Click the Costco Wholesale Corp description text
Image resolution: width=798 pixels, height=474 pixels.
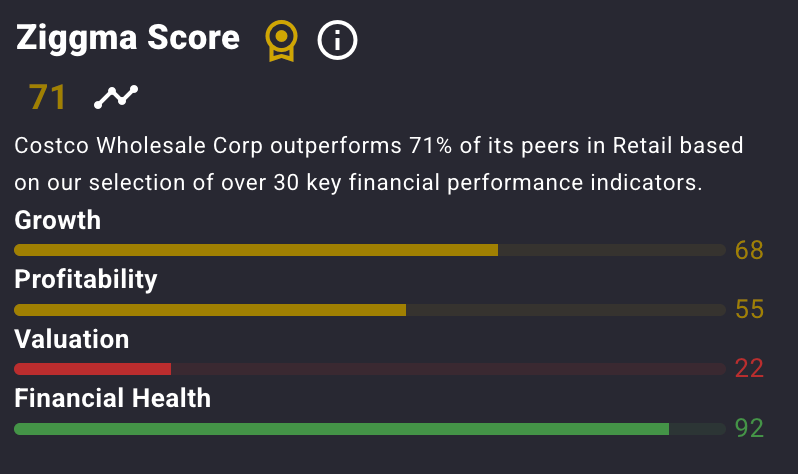(379, 164)
